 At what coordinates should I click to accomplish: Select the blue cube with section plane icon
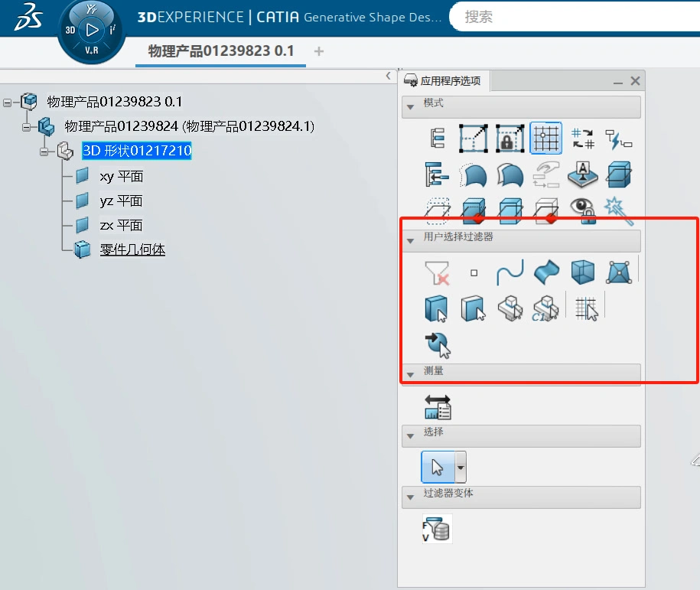click(x=619, y=174)
